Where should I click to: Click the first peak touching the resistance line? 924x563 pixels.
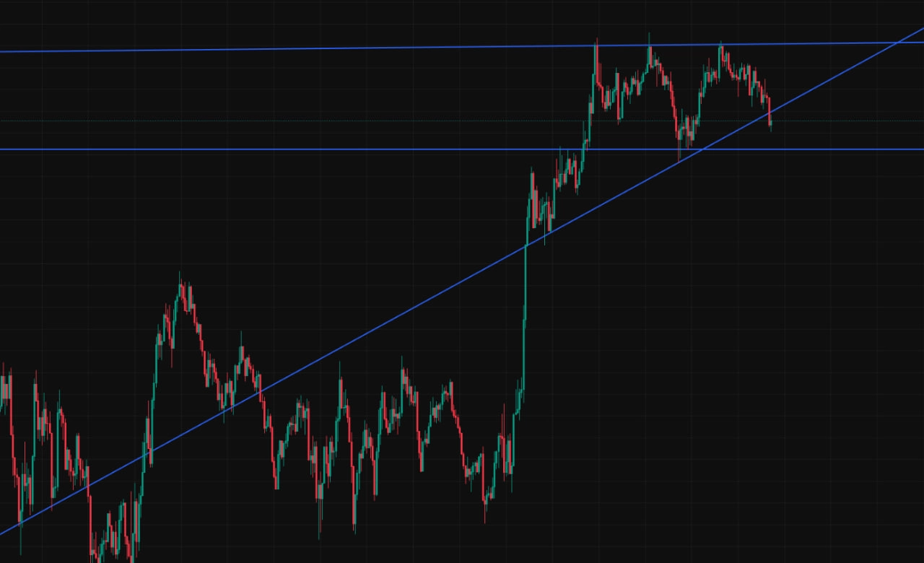pyautogui.click(x=596, y=45)
